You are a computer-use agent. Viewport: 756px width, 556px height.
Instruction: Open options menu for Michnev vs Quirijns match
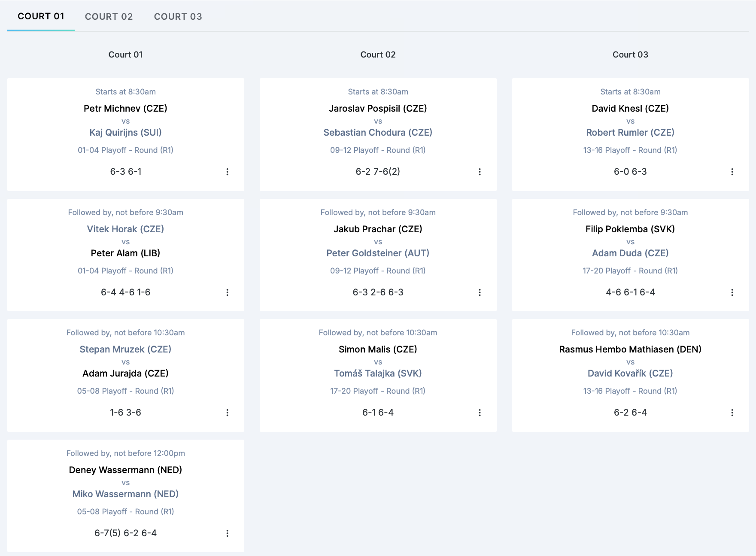(x=227, y=172)
